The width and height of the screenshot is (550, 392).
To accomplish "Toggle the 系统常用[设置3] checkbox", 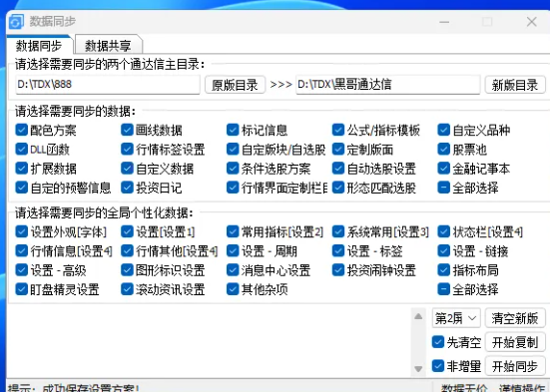I will click(338, 231).
